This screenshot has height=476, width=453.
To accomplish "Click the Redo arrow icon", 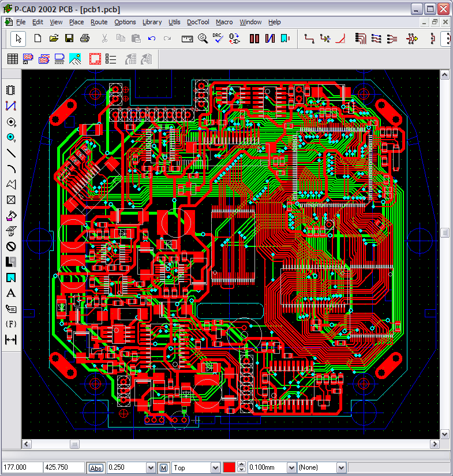I will [x=167, y=39].
